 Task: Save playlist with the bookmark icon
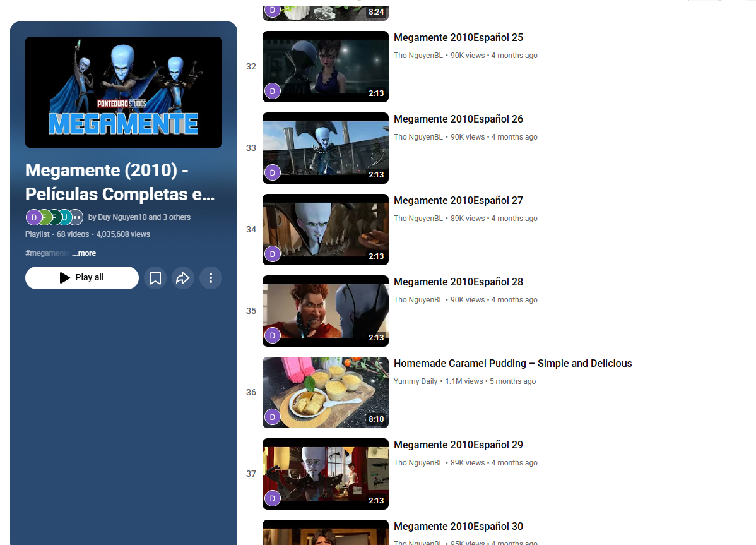coord(155,278)
